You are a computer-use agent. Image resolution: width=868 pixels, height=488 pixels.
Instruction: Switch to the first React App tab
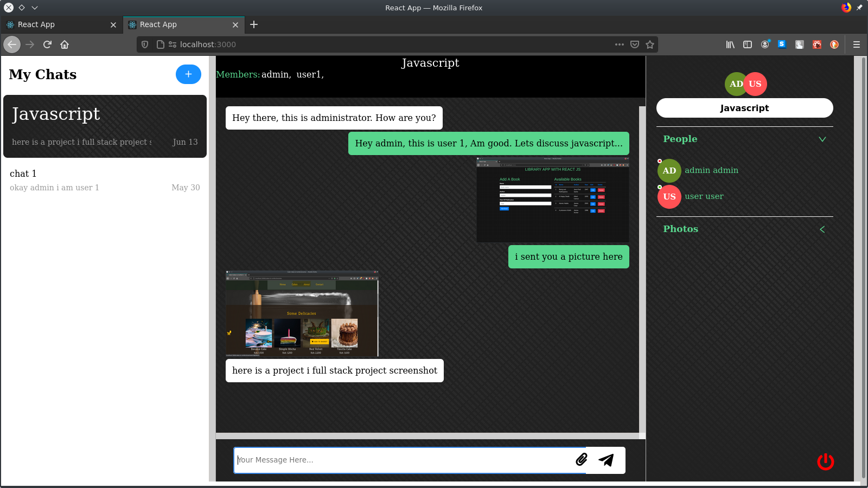click(61, 24)
